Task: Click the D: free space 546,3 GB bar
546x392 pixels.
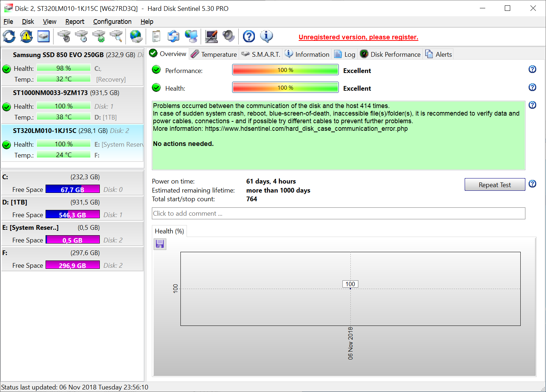Action: (x=73, y=215)
